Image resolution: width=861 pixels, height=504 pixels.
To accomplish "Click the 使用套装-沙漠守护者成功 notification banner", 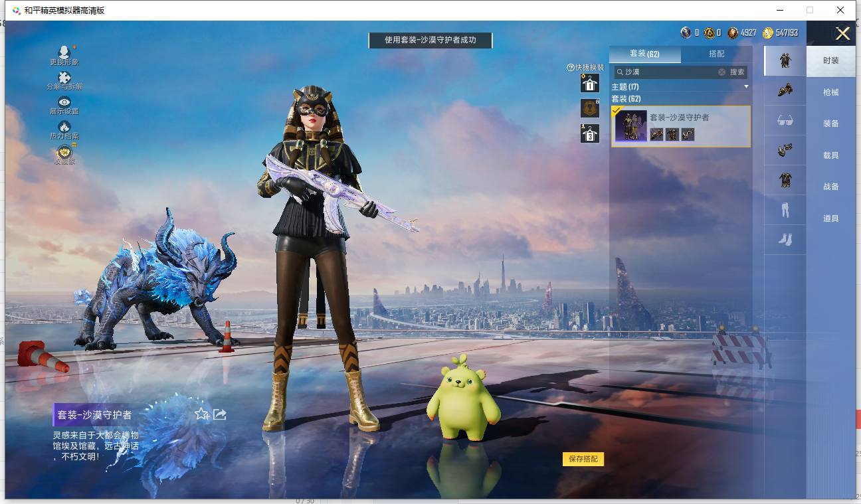I will [x=430, y=40].
